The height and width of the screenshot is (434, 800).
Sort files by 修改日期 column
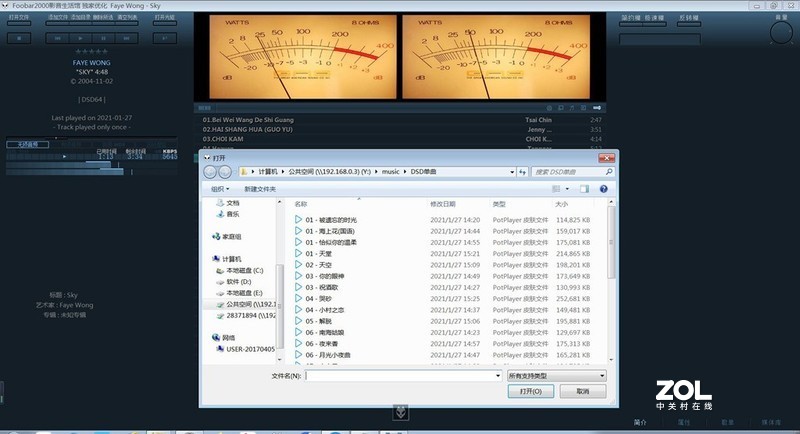point(443,204)
